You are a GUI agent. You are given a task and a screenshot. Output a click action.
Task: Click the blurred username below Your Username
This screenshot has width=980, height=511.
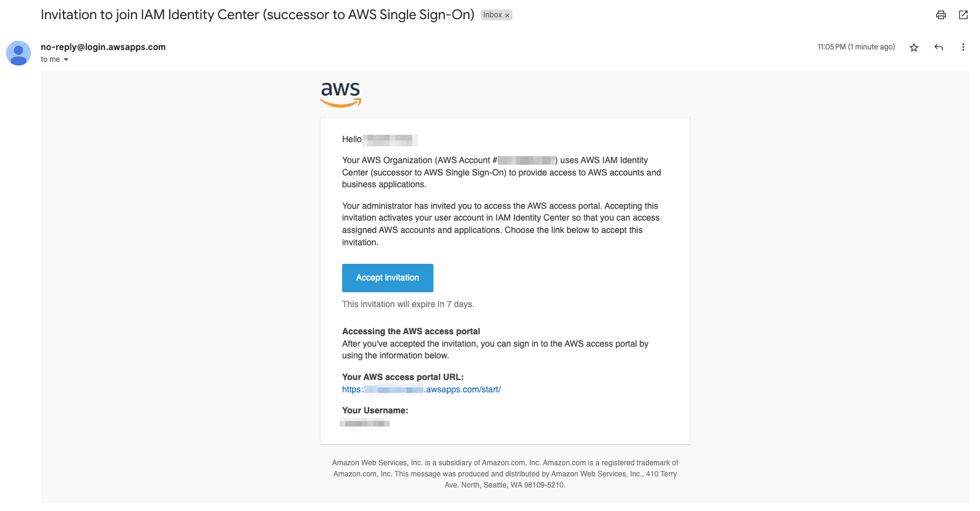(x=365, y=423)
